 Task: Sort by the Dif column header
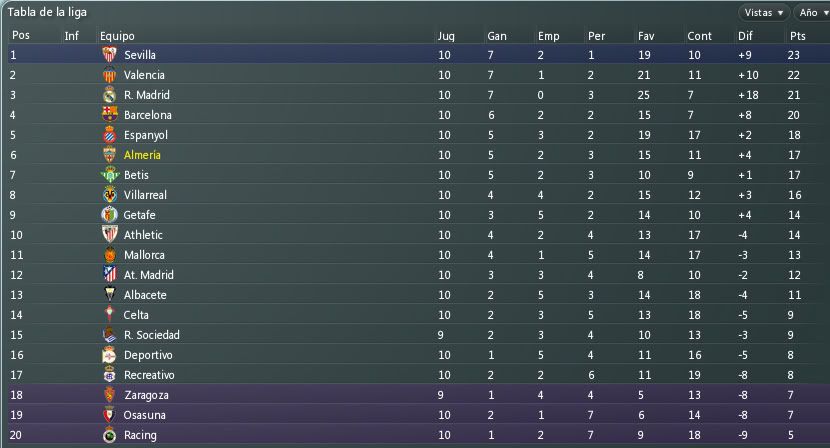(x=745, y=36)
